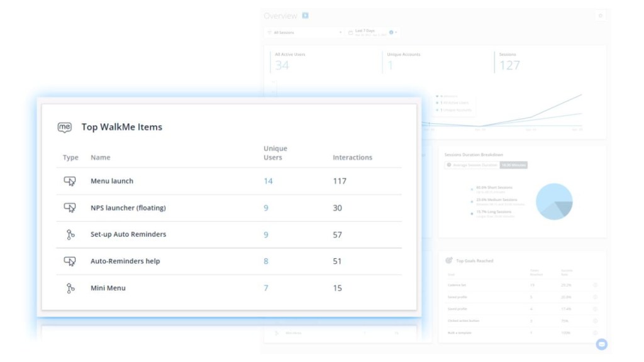Click info icon in Cadence Set goal row
Screen dimensions: 644x362
[595, 285]
